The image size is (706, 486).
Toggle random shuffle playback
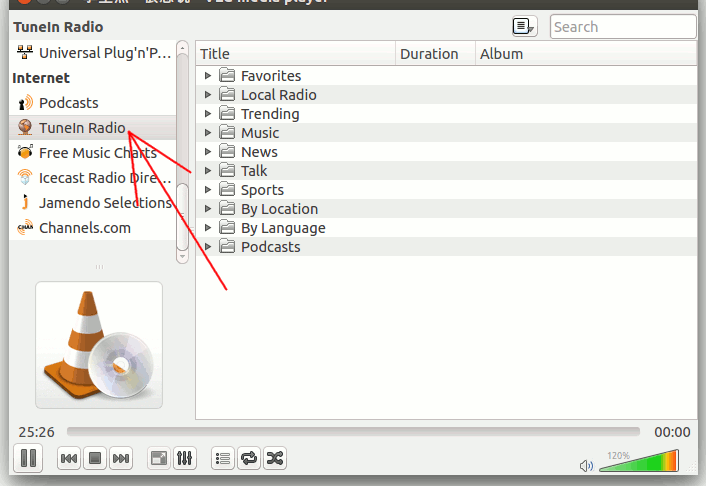[x=275, y=459]
